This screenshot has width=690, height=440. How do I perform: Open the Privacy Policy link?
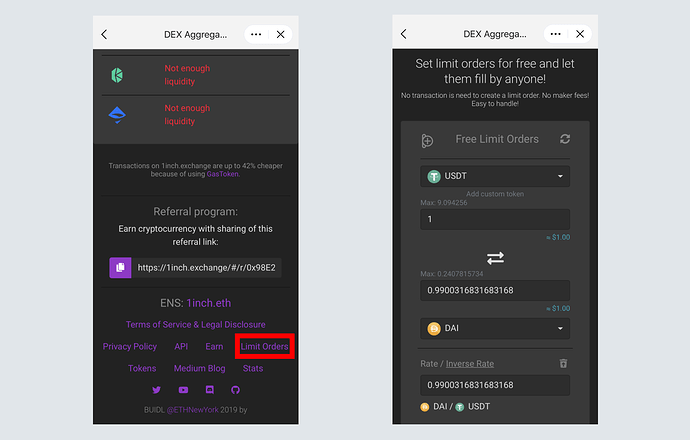[x=130, y=346]
